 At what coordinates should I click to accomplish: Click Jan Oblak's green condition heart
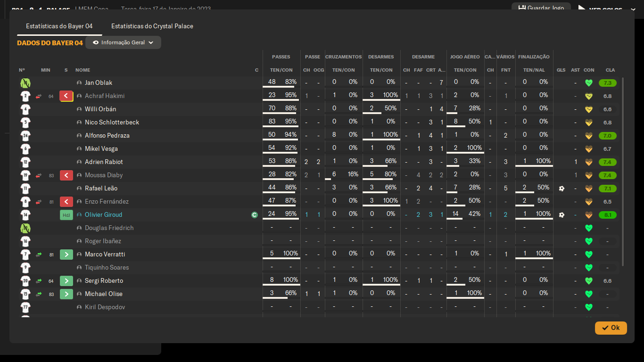click(x=588, y=83)
